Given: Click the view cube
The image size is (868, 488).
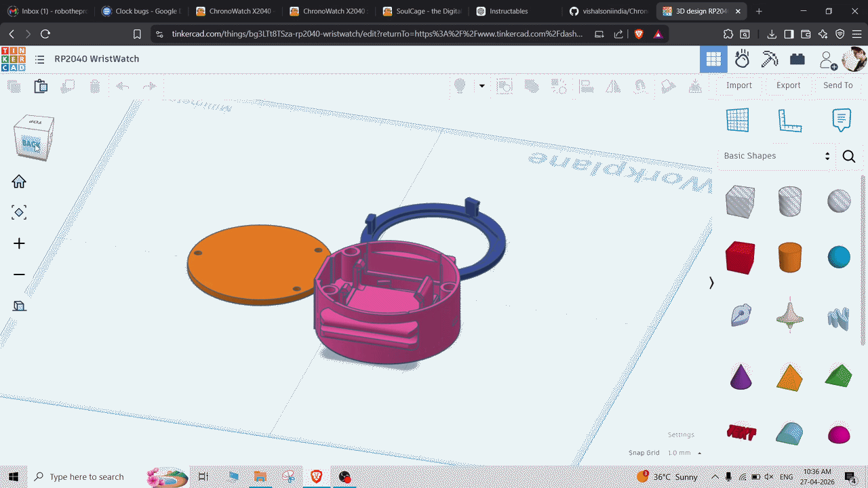Looking at the screenshot, I should point(33,138).
